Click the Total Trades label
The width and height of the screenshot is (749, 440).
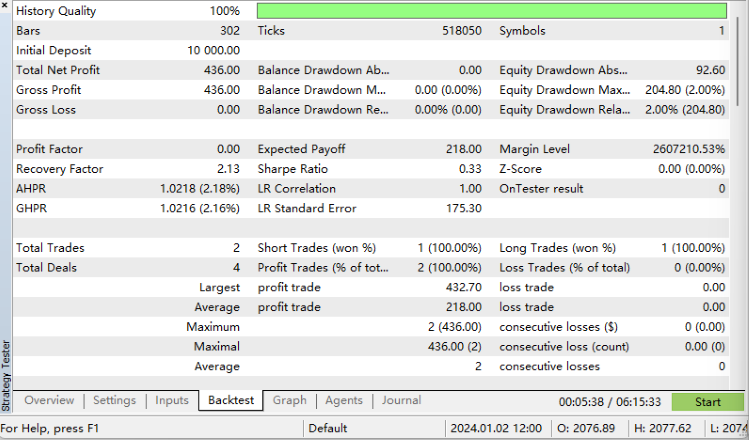[x=50, y=248]
